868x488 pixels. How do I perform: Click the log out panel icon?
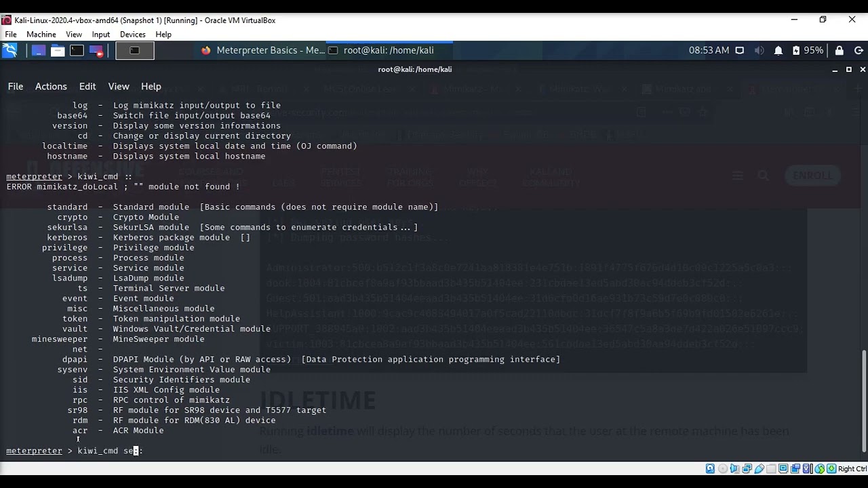tap(859, 50)
